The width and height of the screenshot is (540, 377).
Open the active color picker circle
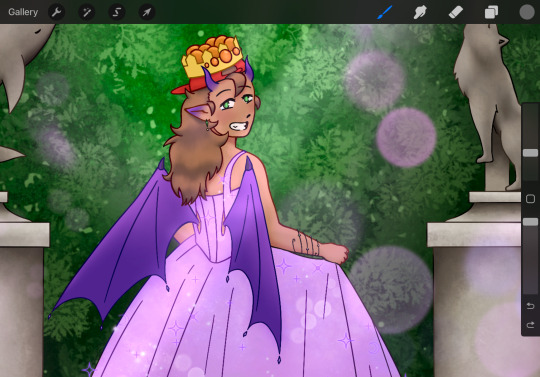tap(527, 12)
